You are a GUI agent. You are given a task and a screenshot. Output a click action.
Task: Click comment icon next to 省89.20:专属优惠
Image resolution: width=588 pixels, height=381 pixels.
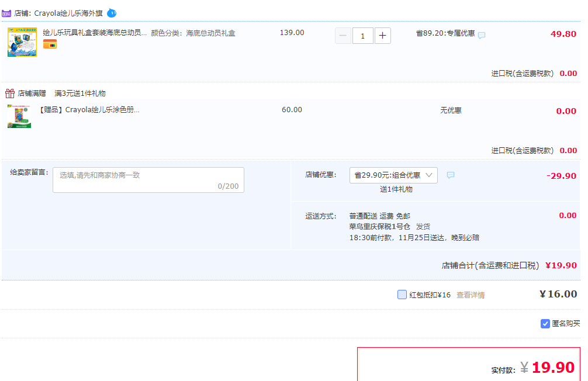pos(482,35)
